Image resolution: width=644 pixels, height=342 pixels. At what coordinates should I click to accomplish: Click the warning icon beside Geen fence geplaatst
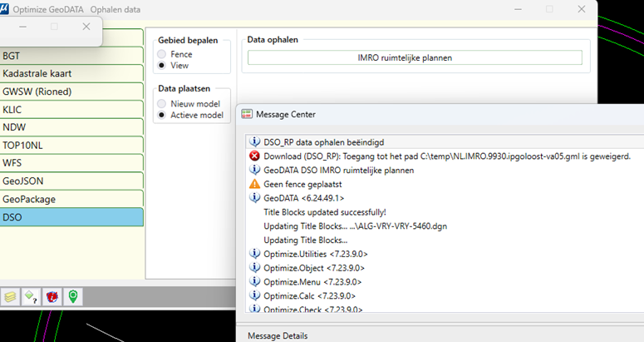[254, 184]
